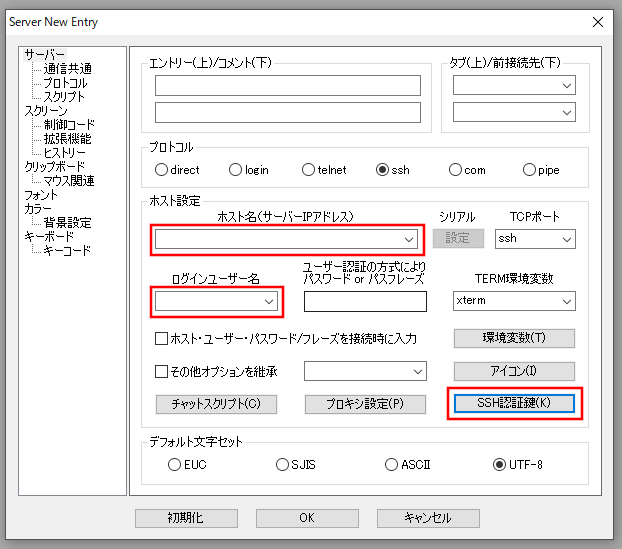
Task: Select 拡張機能 in the tree
Action: click(67, 138)
